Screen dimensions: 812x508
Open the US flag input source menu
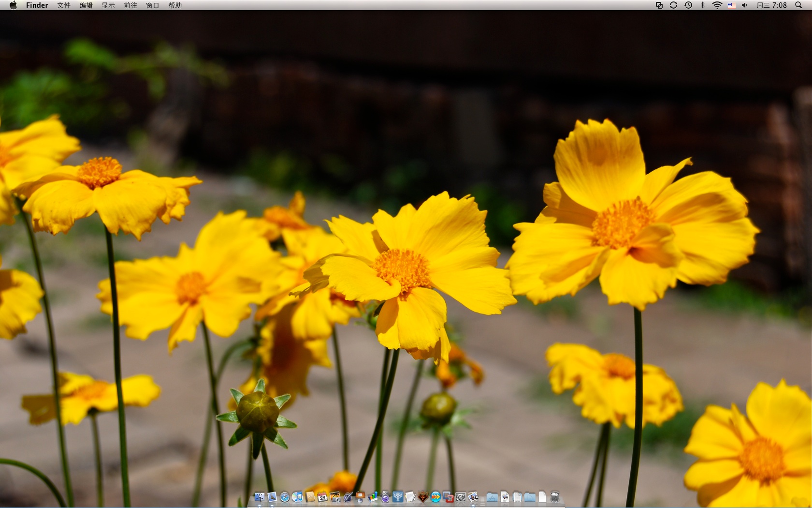pyautogui.click(x=732, y=5)
